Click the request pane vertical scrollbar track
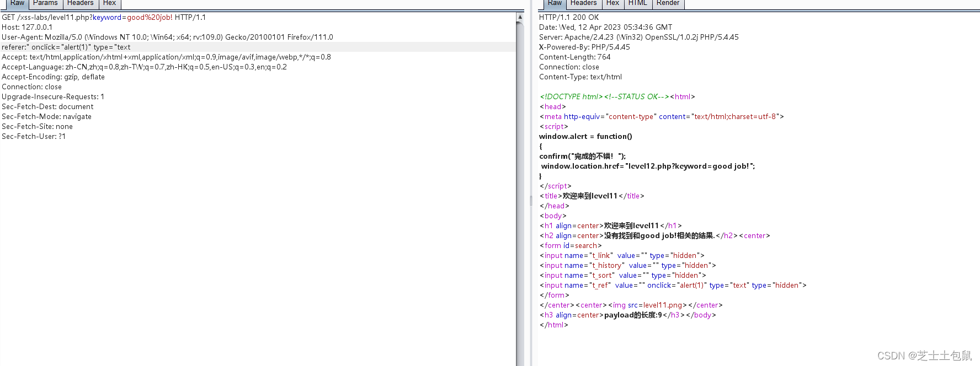Screen dimensions: 980x366 point(520,193)
